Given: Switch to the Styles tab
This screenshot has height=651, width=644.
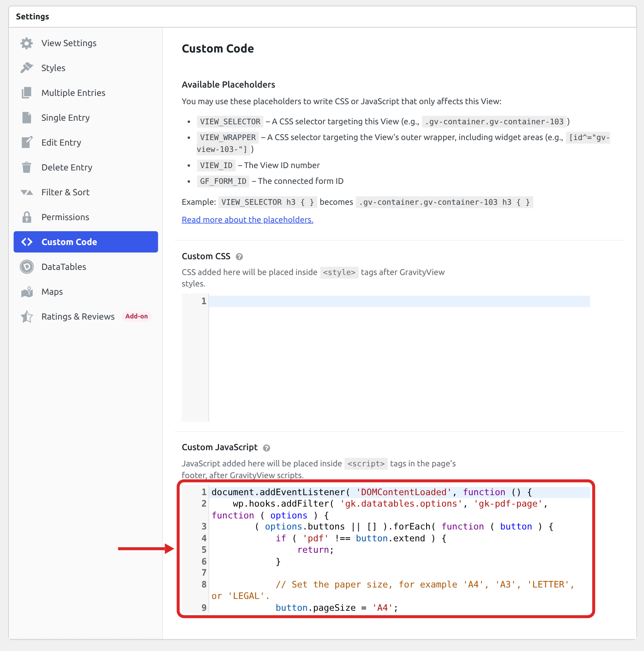Looking at the screenshot, I should [x=86, y=68].
